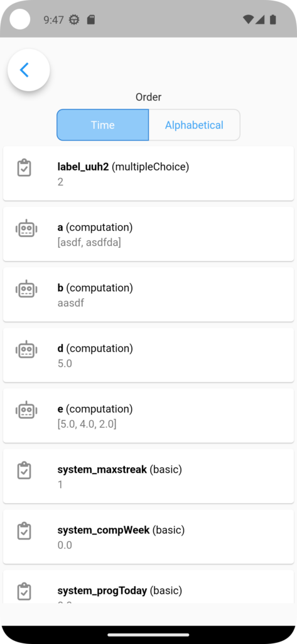This screenshot has width=297, height=644.
Task: Select the e computation list entry
Action: pyautogui.click(x=148, y=416)
